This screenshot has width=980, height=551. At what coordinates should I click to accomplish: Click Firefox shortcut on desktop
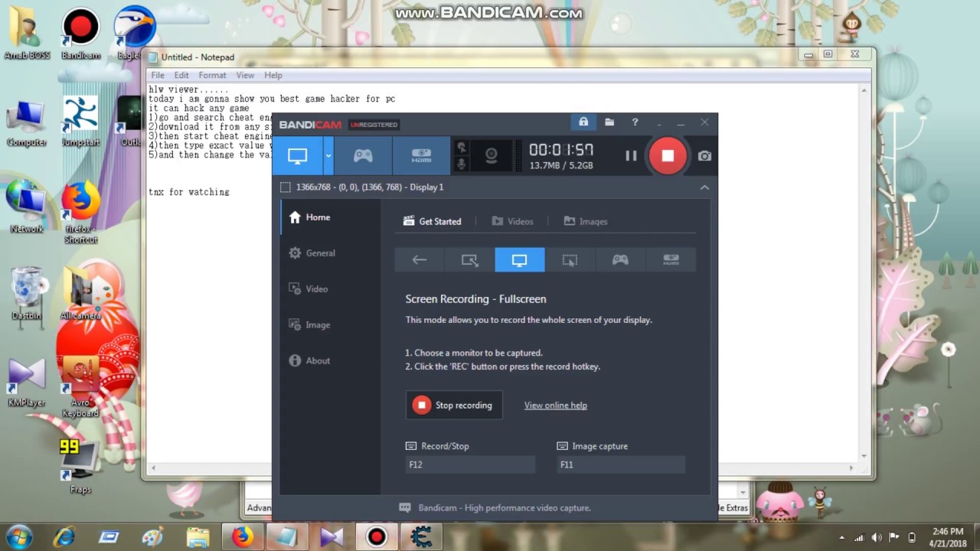(x=80, y=213)
